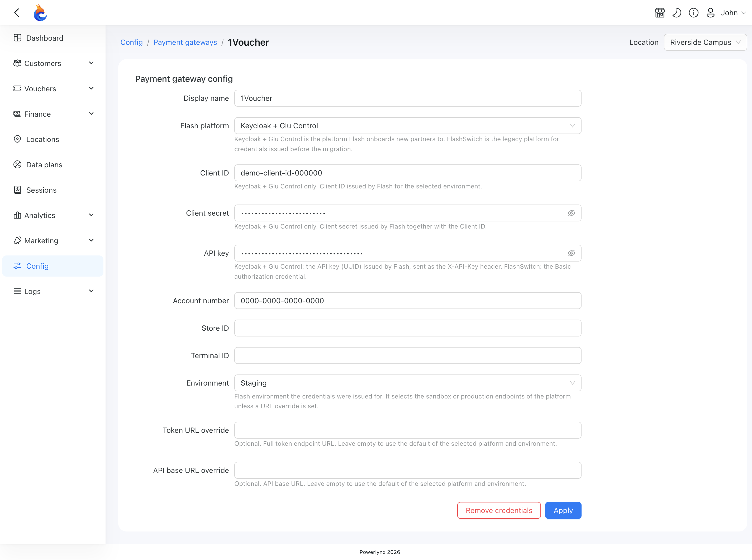Click the user profile icon
The height and width of the screenshot is (560, 752).
click(710, 13)
